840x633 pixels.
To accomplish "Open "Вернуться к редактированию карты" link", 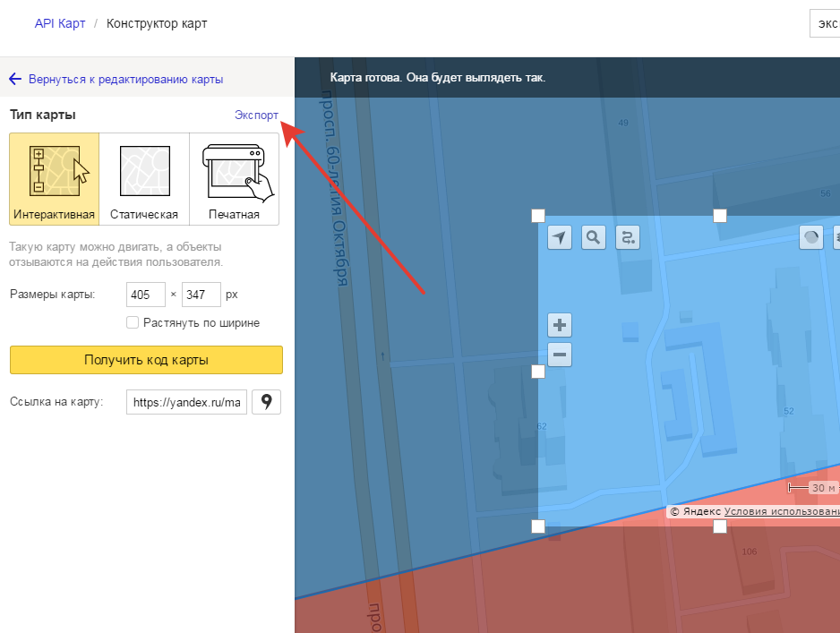I will 125,79.
